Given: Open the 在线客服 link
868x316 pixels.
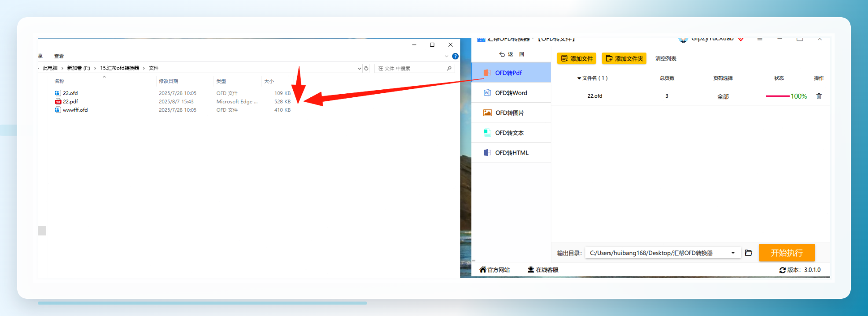Looking at the screenshot, I should pyautogui.click(x=543, y=270).
